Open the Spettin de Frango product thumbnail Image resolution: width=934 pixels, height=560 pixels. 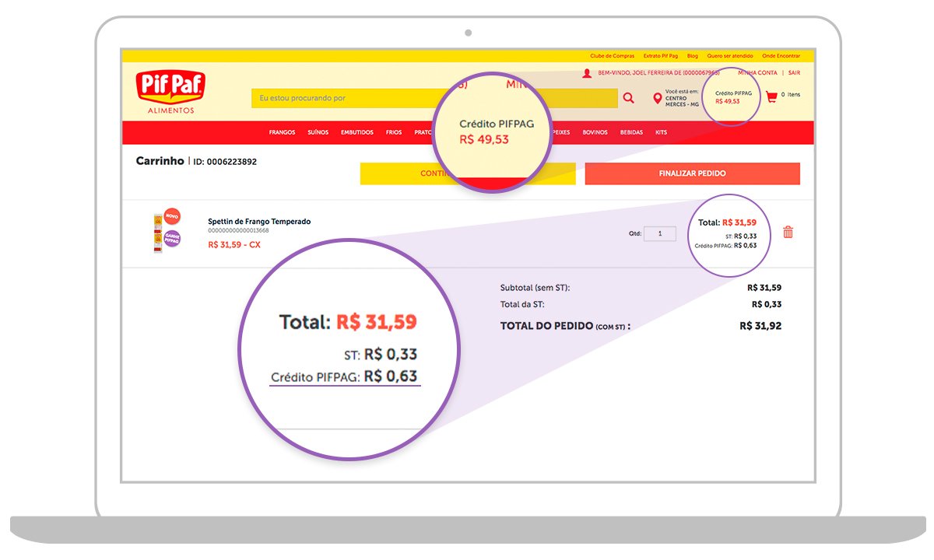click(158, 233)
